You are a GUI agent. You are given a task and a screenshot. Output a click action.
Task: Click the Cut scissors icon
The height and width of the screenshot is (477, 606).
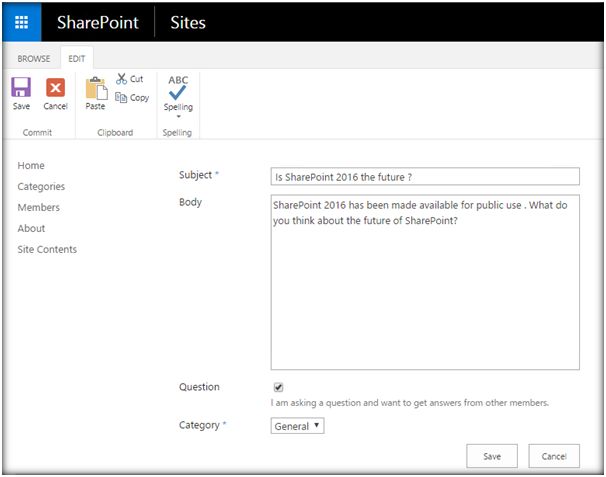[x=122, y=79]
